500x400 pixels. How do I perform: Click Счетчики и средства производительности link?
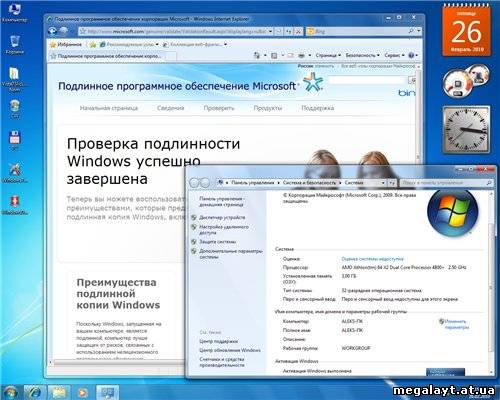[222, 362]
